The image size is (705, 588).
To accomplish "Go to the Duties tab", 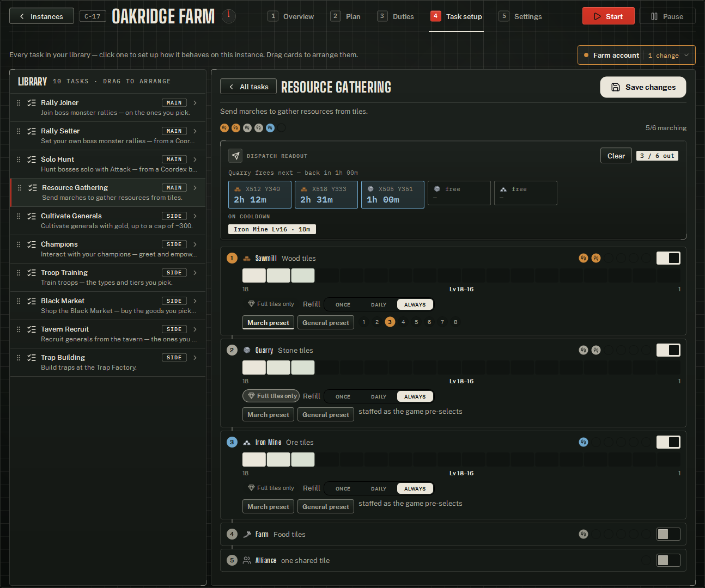I will click(x=396, y=16).
